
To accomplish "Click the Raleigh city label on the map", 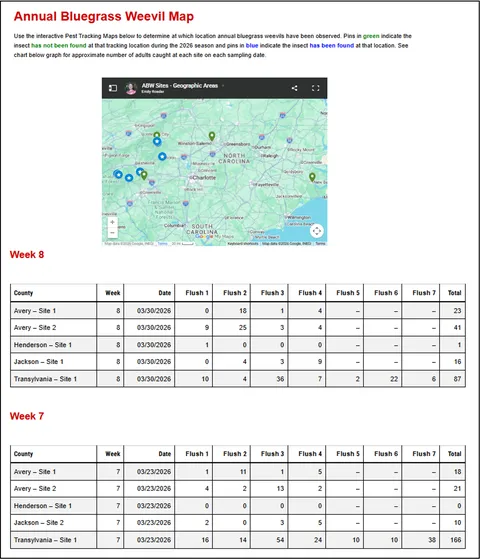I will pos(271,156).
